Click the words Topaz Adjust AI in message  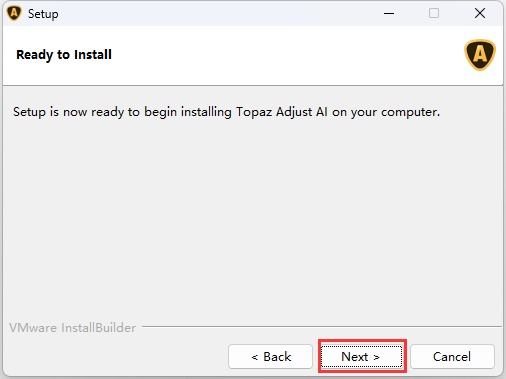click(282, 112)
